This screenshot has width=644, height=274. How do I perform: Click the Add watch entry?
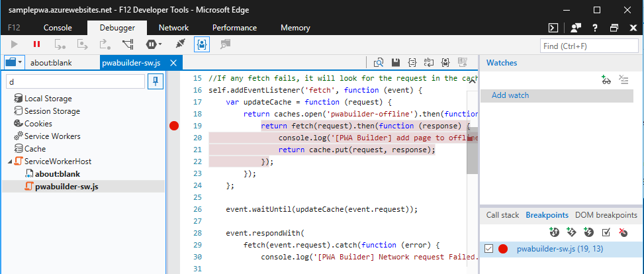click(557, 95)
